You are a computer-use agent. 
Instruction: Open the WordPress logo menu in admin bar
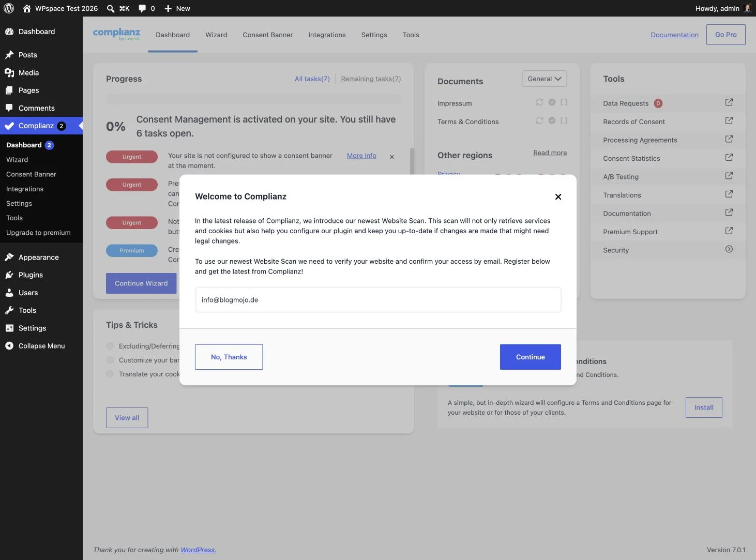pos(9,8)
